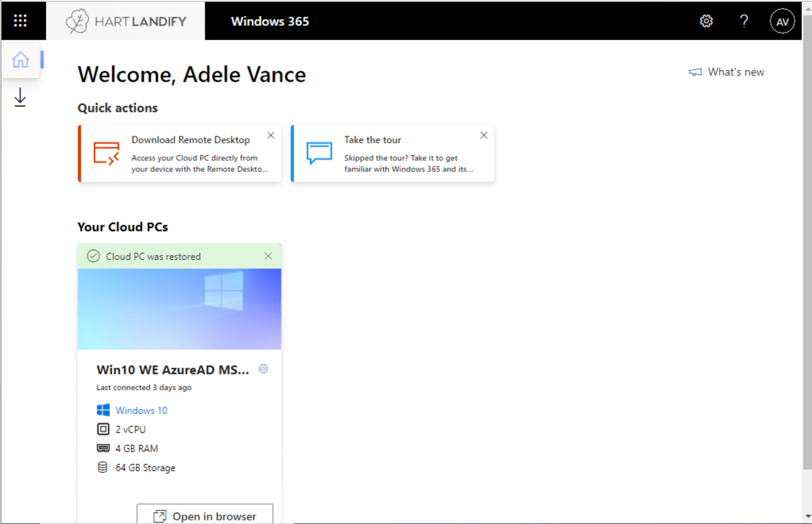Click the green restored checkmark icon

(93, 256)
